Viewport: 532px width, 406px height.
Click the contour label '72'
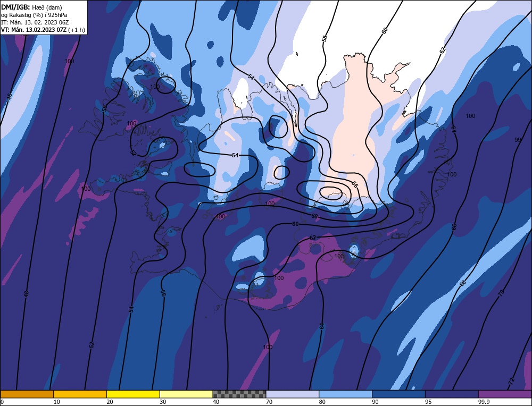[x=511, y=380]
